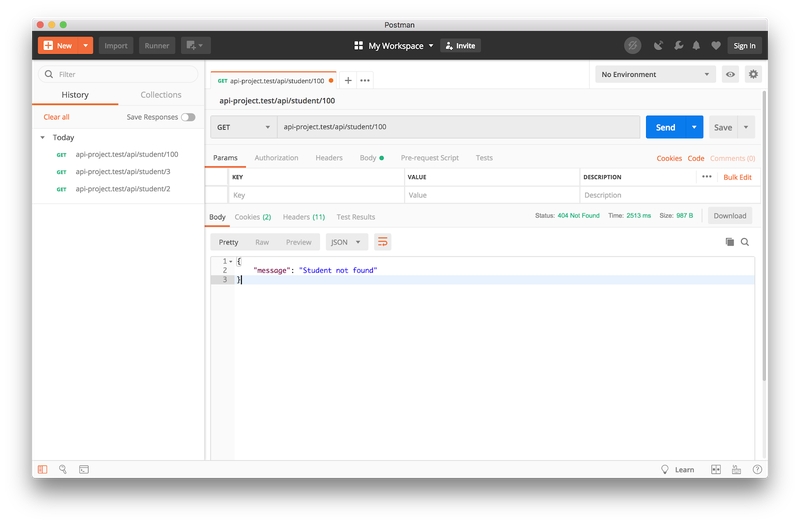Viewport: 800px width, 524px height.
Task: Click the wrap lines icon in response
Action: click(382, 242)
